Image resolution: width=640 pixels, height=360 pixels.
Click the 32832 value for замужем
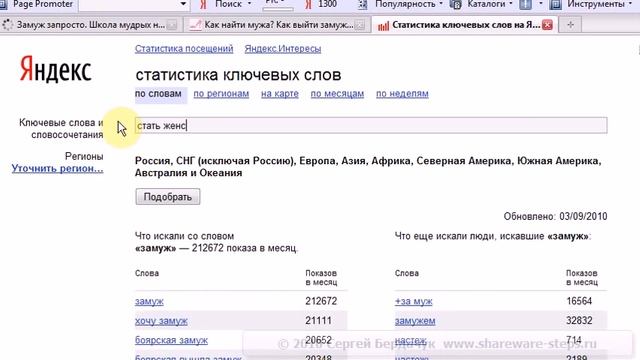click(x=579, y=321)
